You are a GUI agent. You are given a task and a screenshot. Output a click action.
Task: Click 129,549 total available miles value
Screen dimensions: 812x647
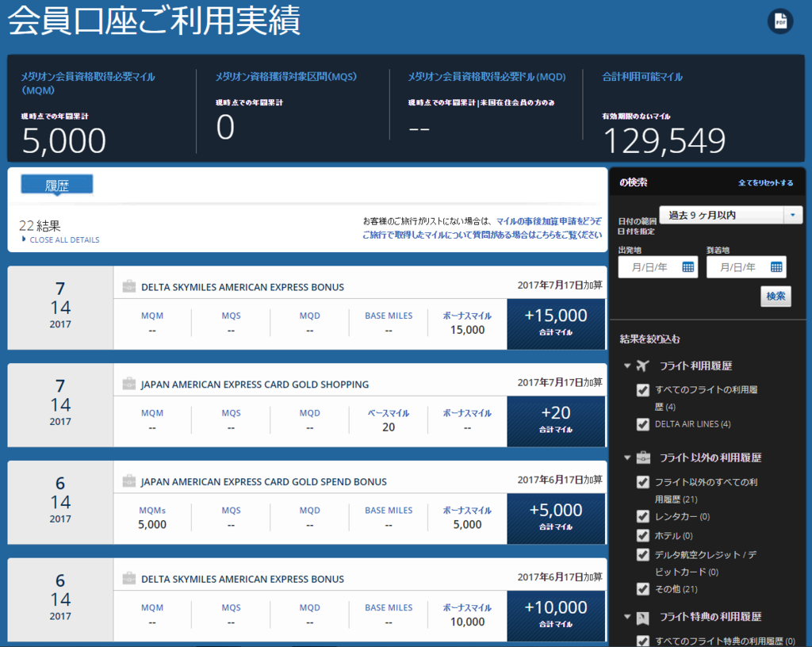point(665,141)
